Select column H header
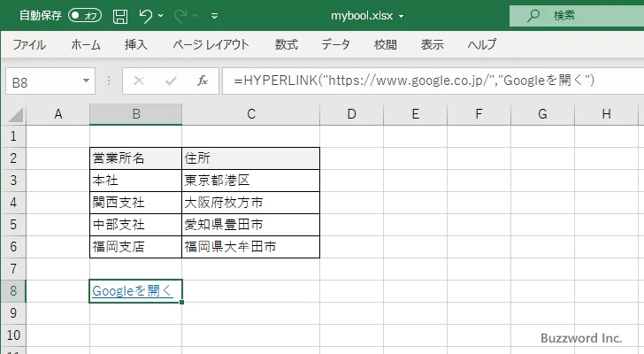This screenshot has width=644, height=354. [x=606, y=114]
